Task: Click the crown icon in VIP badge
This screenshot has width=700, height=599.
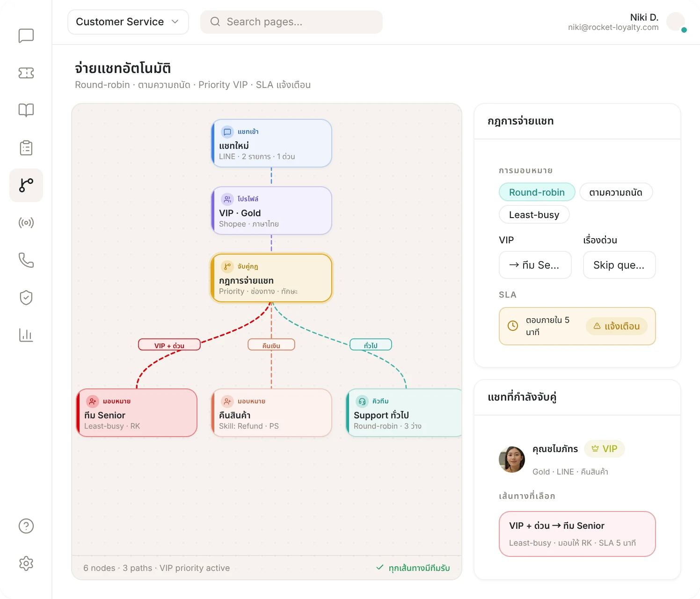Action: click(595, 448)
